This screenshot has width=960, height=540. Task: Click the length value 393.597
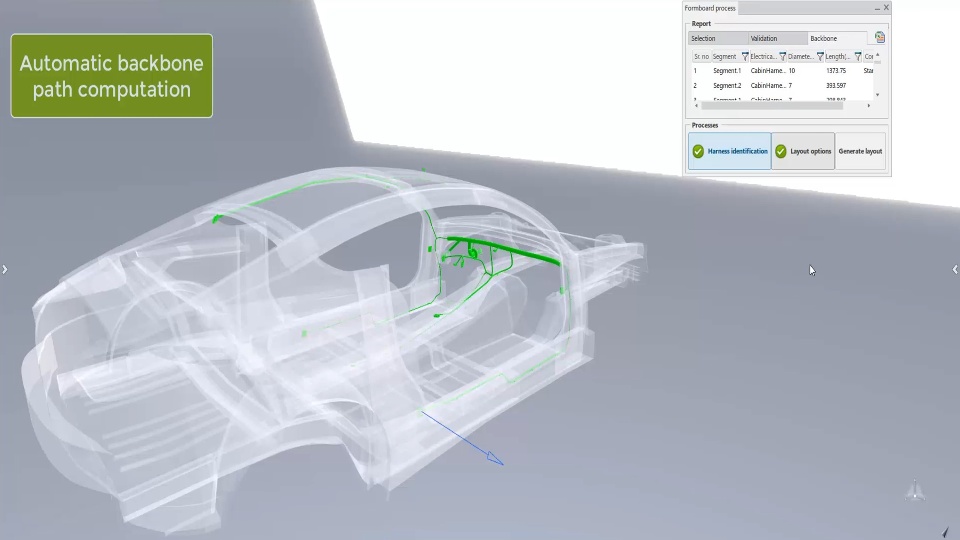[836, 86]
